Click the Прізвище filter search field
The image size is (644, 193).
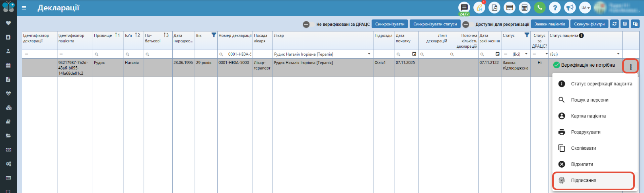click(108, 54)
